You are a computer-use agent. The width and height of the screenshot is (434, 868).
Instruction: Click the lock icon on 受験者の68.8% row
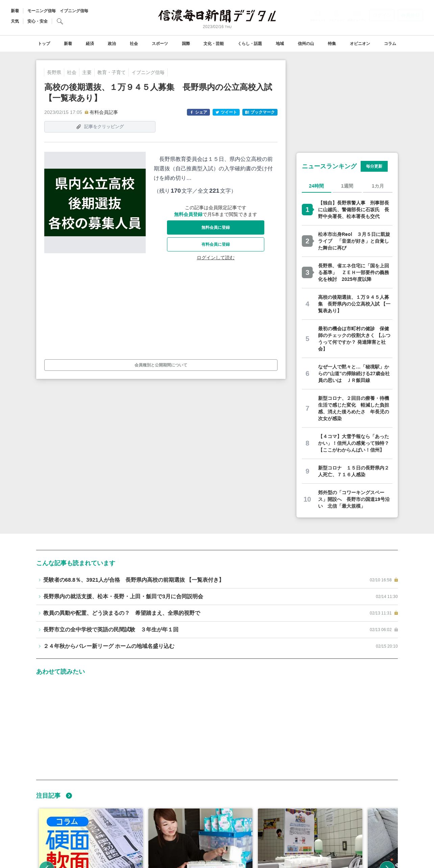click(x=396, y=580)
